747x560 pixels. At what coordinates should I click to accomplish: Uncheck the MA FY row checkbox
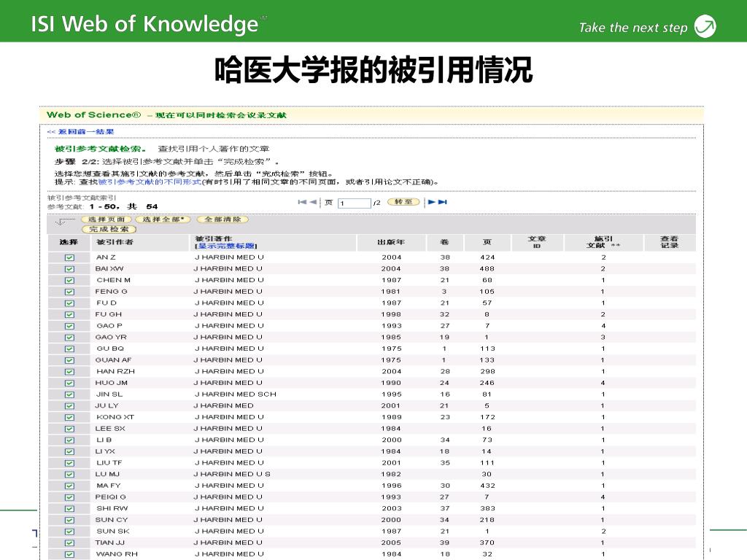[69, 486]
